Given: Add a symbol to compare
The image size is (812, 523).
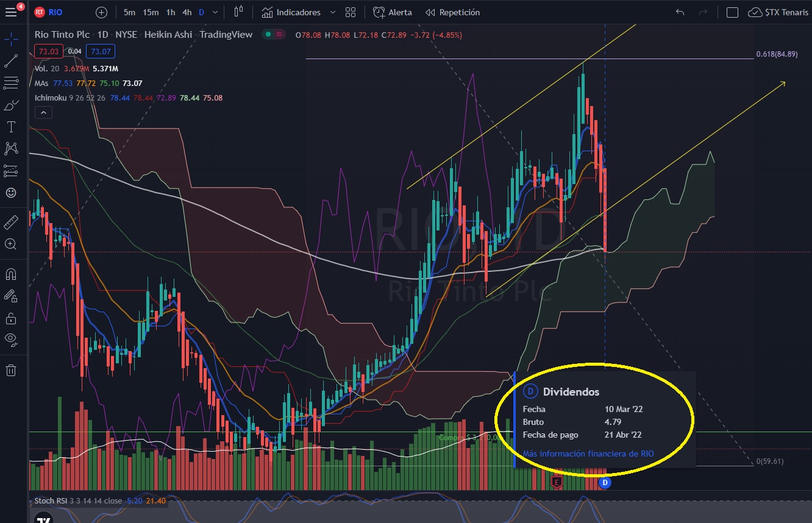Looking at the screenshot, I should click(101, 12).
